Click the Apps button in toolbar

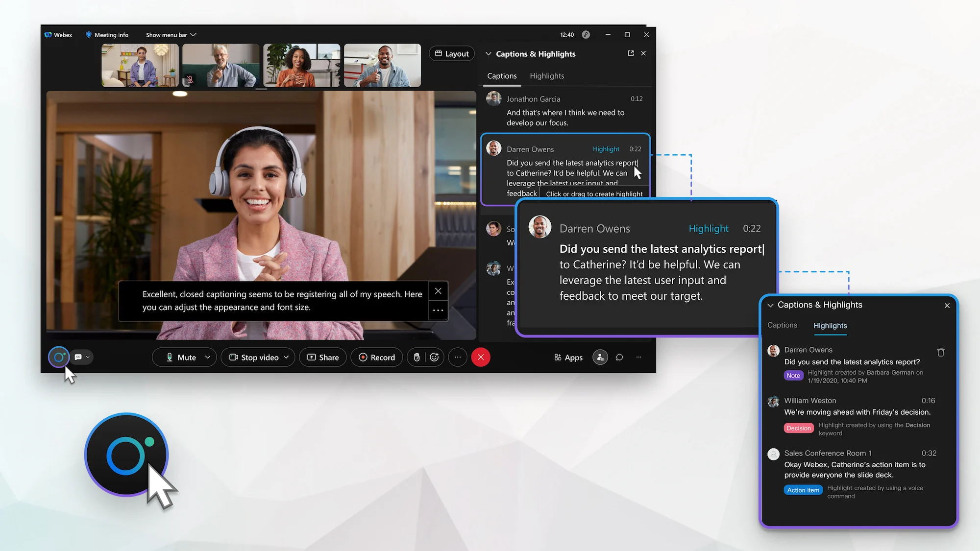pos(568,357)
